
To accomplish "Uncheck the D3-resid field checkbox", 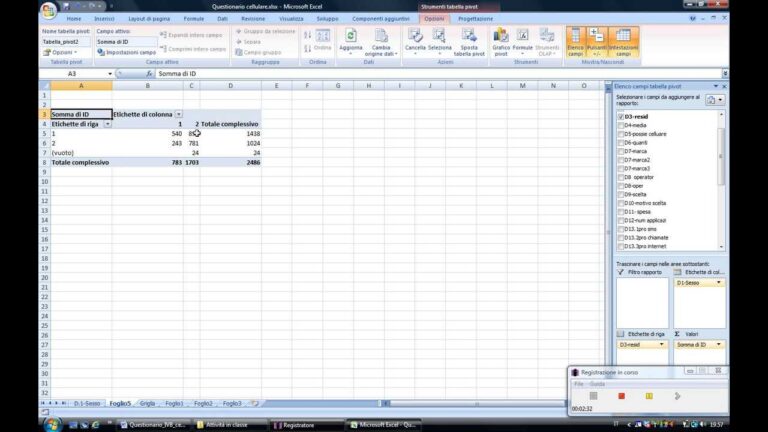I will tap(621, 117).
